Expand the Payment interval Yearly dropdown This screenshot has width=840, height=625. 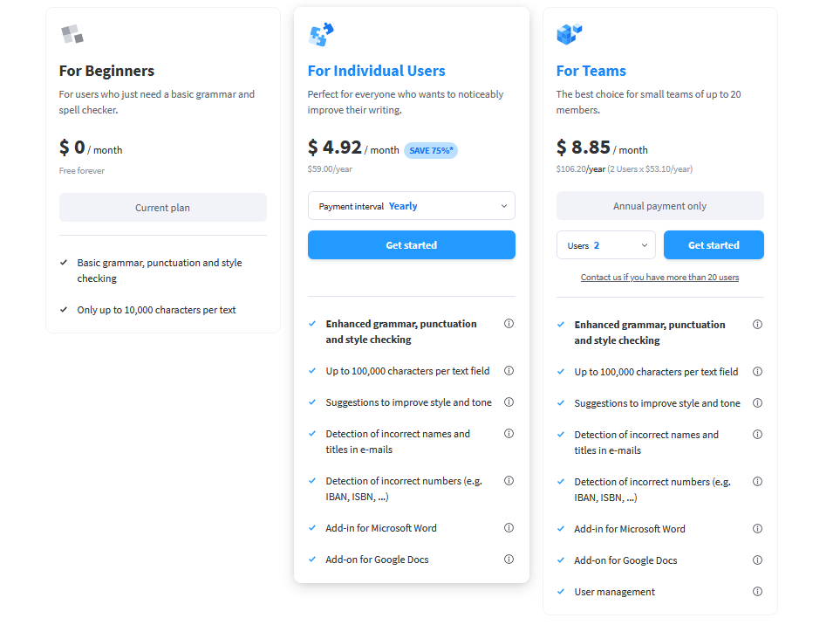pos(411,206)
